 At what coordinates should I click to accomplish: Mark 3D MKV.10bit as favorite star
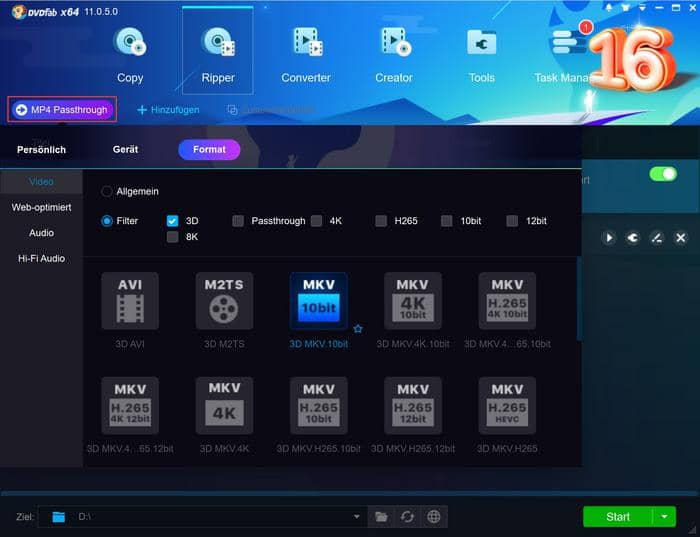point(358,329)
